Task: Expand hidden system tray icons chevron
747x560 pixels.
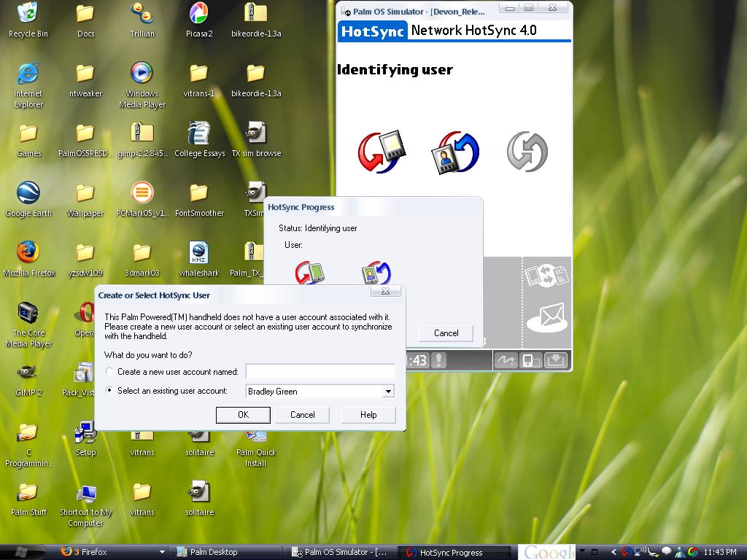Action: (x=614, y=552)
